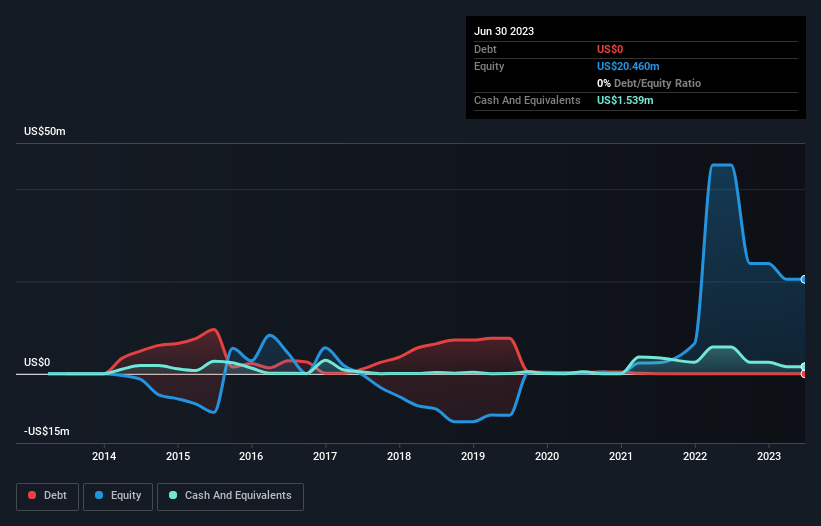Click the US$0 y-axis label
This screenshot has height=526, width=821.
coord(37,362)
